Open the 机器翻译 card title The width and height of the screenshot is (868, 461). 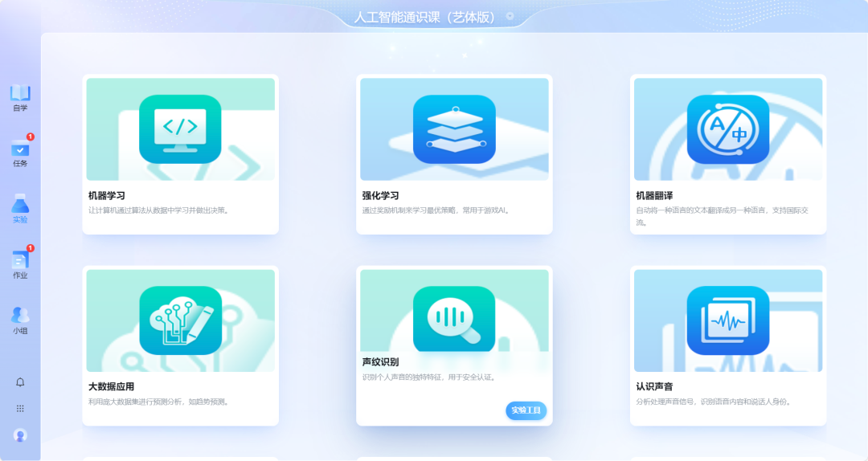654,196
